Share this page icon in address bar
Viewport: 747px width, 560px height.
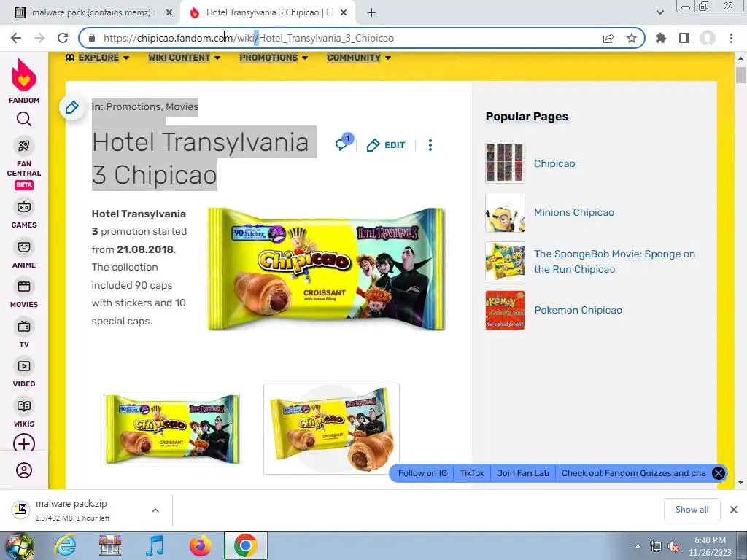pos(608,38)
